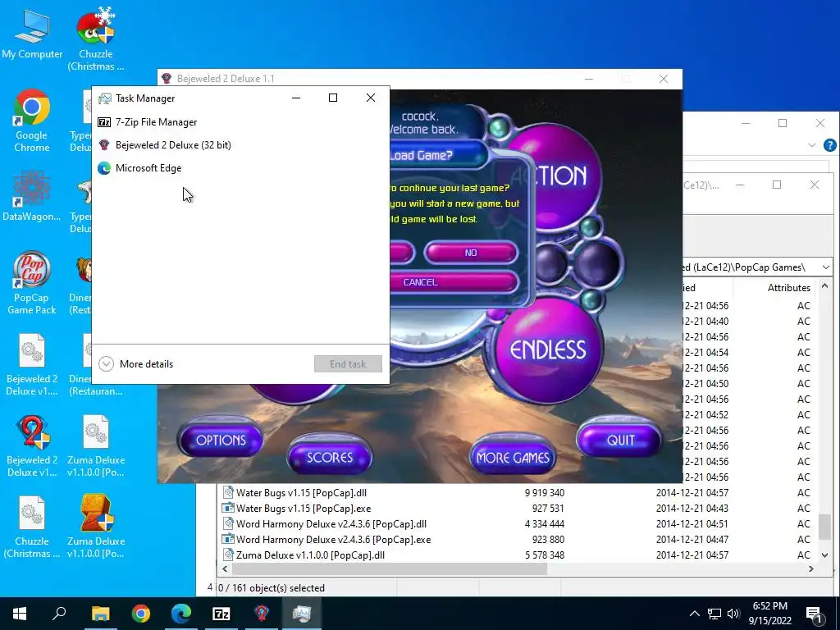Open the volume tray icon
The image size is (840, 630).
[x=733, y=614]
